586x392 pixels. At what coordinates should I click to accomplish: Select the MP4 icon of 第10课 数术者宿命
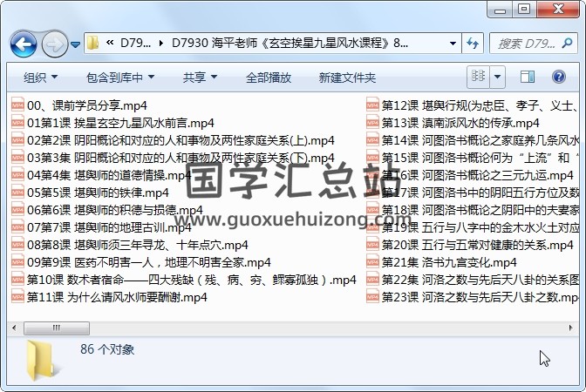(x=17, y=280)
